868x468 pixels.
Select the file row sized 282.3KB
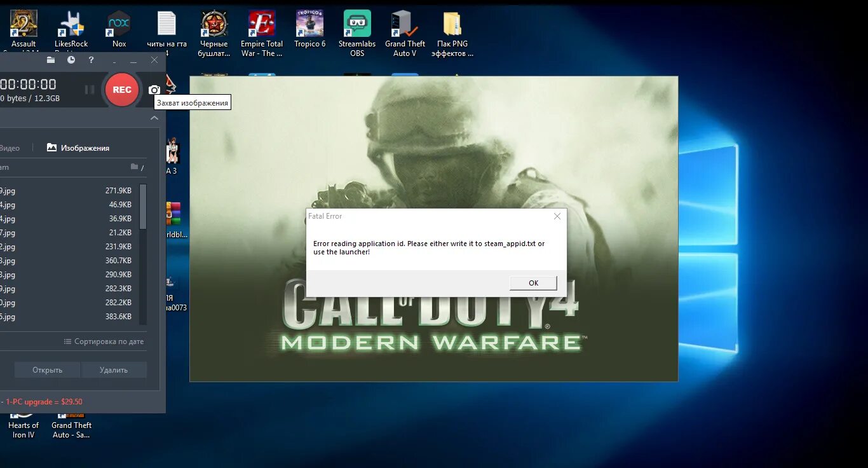69,288
